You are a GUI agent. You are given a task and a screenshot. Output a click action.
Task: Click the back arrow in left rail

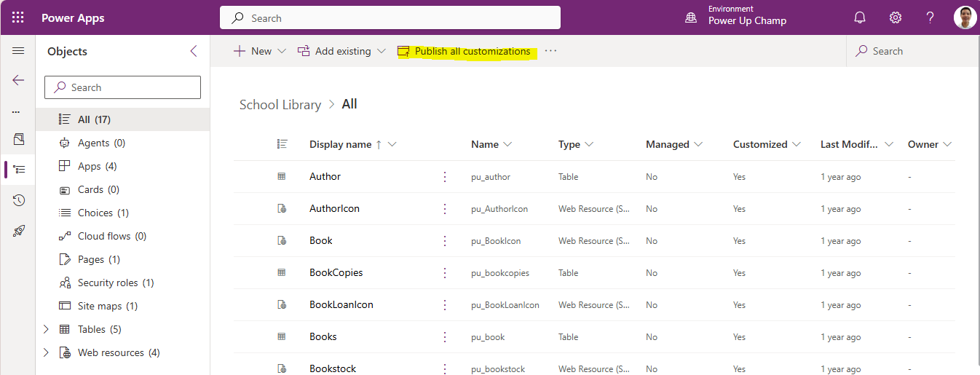click(18, 80)
